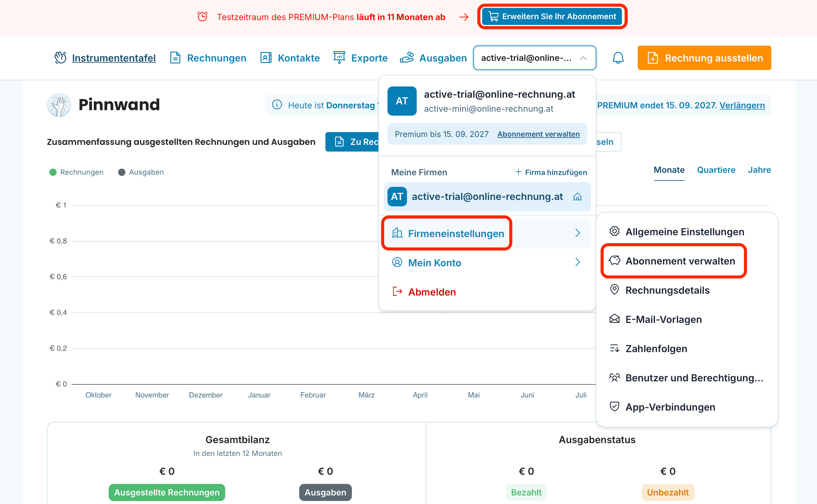Switch chart to Quartiere tab

pyautogui.click(x=716, y=170)
